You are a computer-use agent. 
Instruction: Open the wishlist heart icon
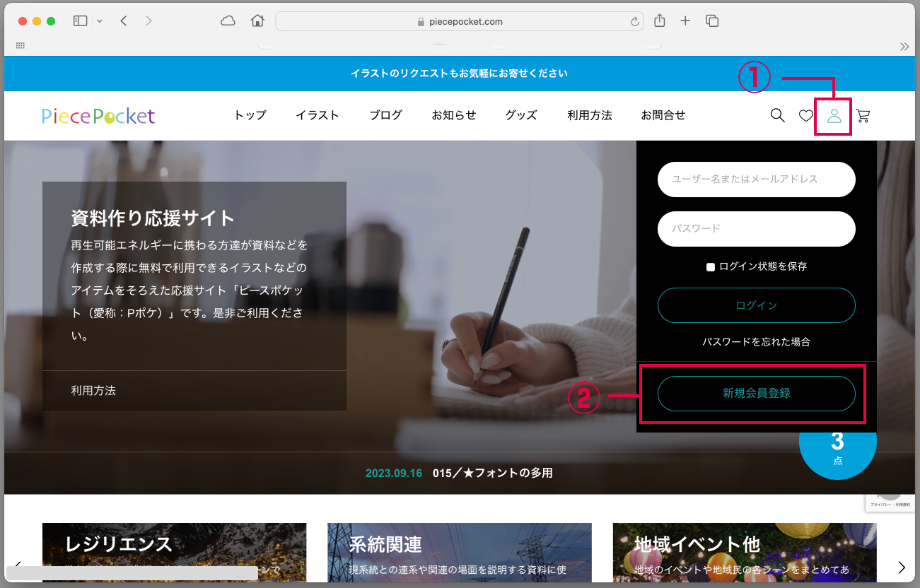pyautogui.click(x=806, y=116)
